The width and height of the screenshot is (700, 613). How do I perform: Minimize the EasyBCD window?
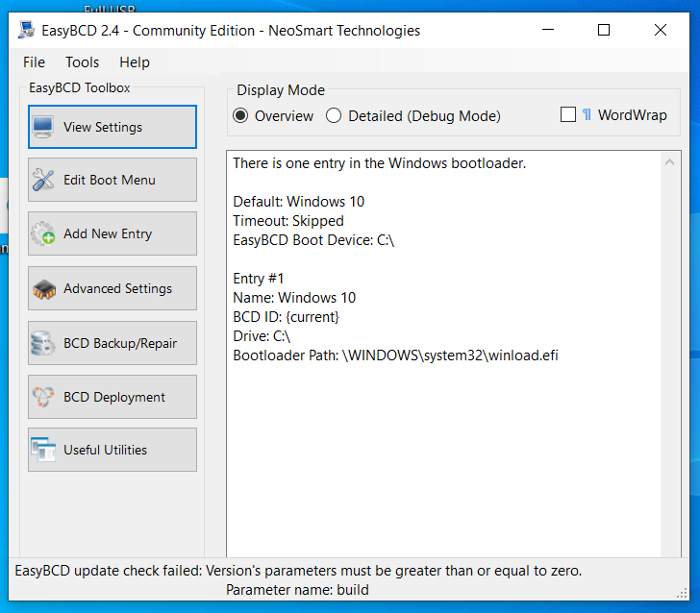click(548, 30)
